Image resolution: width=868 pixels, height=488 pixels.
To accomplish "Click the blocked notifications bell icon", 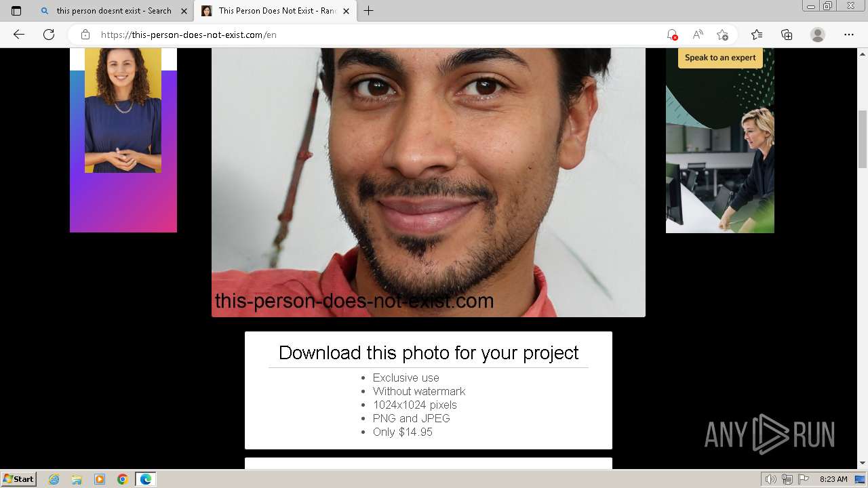I will click(x=672, y=35).
